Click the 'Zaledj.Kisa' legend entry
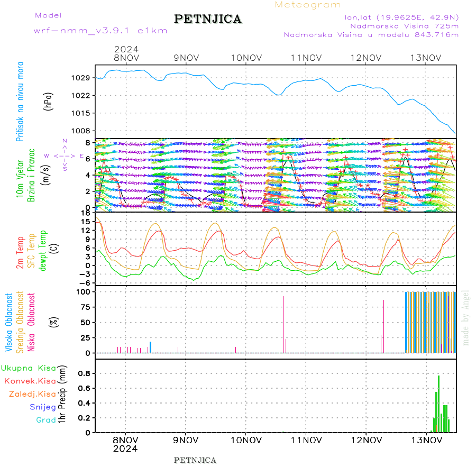 coord(32,394)
